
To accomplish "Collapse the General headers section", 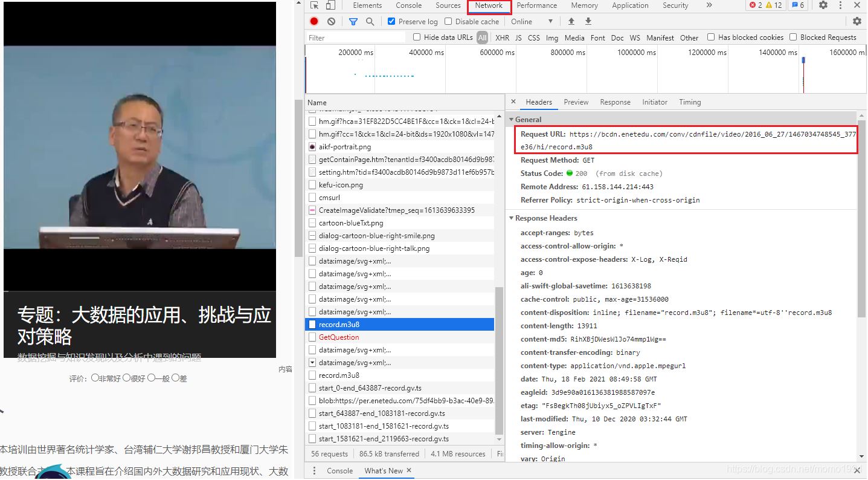I will tap(511, 119).
